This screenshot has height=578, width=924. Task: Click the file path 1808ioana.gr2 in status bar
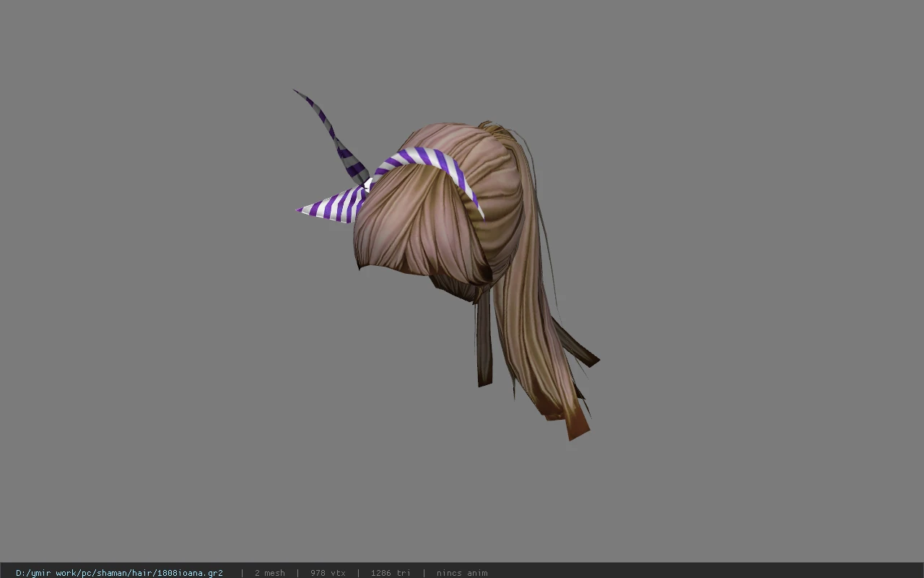click(119, 573)
